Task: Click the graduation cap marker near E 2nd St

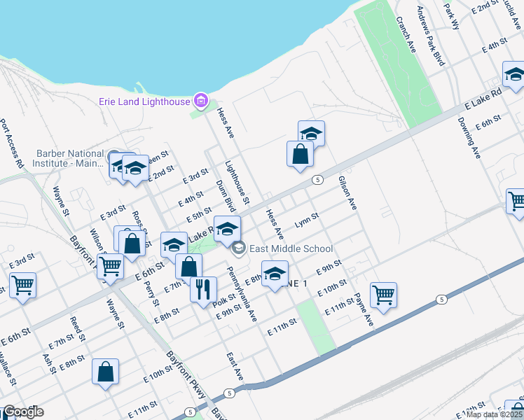Action: (136, 168)
